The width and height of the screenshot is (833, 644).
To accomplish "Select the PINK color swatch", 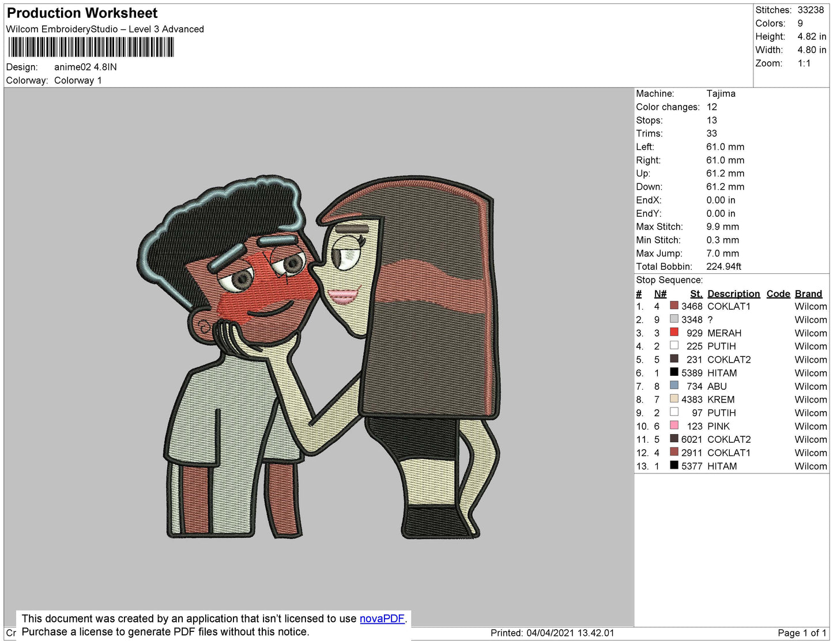I will point(674,425).
